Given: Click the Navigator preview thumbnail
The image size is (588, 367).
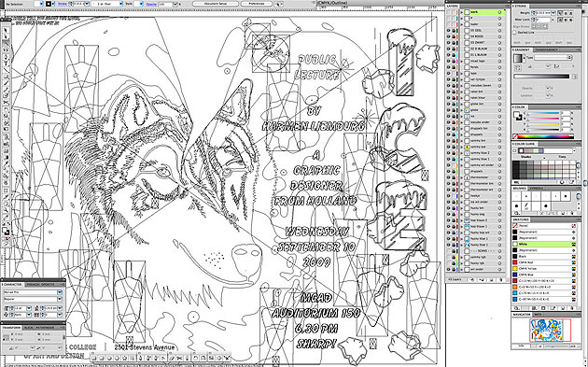Looking at the screenshot, I should [x=546, y=331].
